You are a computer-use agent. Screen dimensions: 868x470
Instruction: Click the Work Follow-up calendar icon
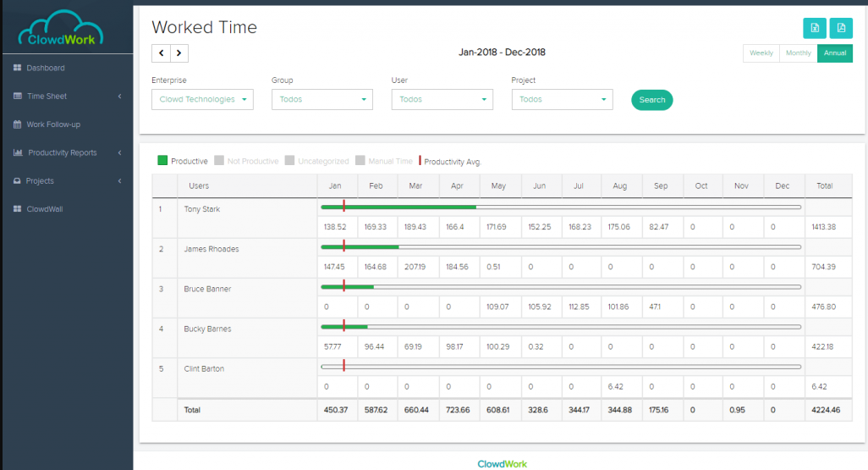(17, 124)
